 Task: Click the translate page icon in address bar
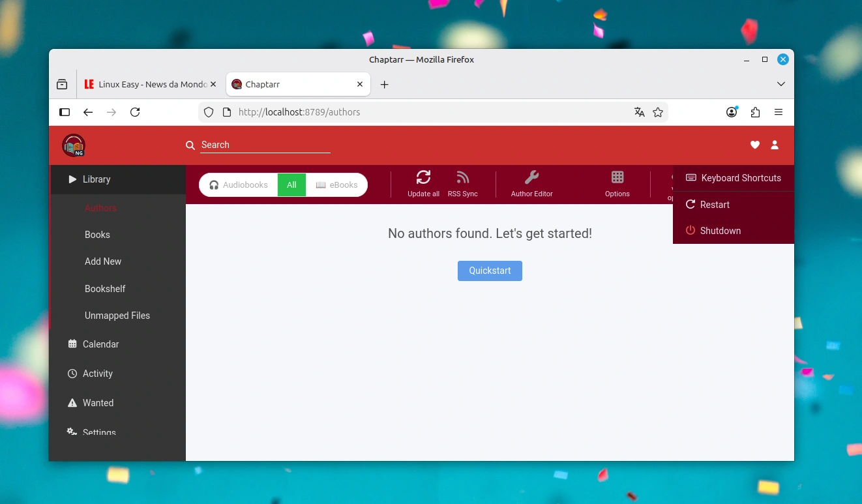(639, 112)
